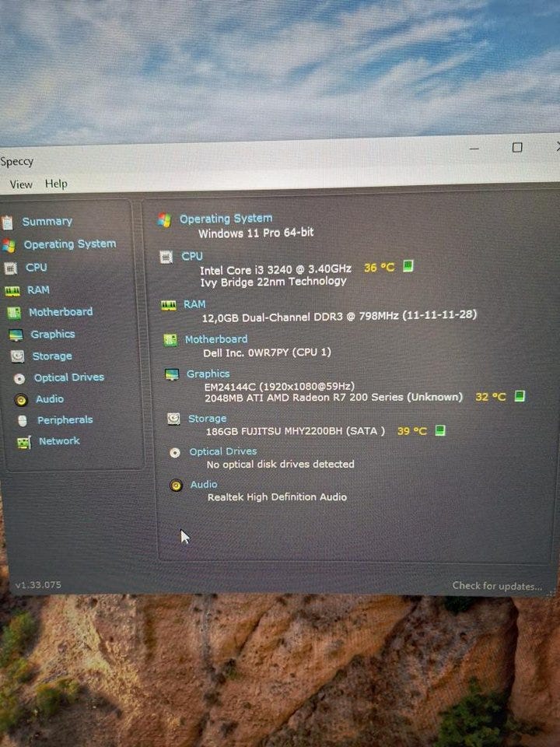This screenshot has height=747, width=560.
Task: Click Realtek High Definition Audio text
Action: 277,497
